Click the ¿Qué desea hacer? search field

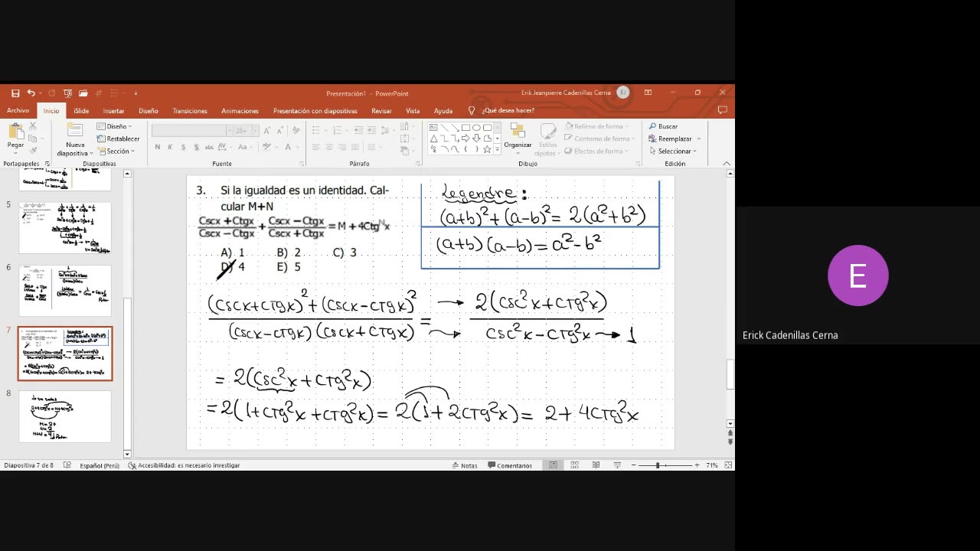point(508,110)
